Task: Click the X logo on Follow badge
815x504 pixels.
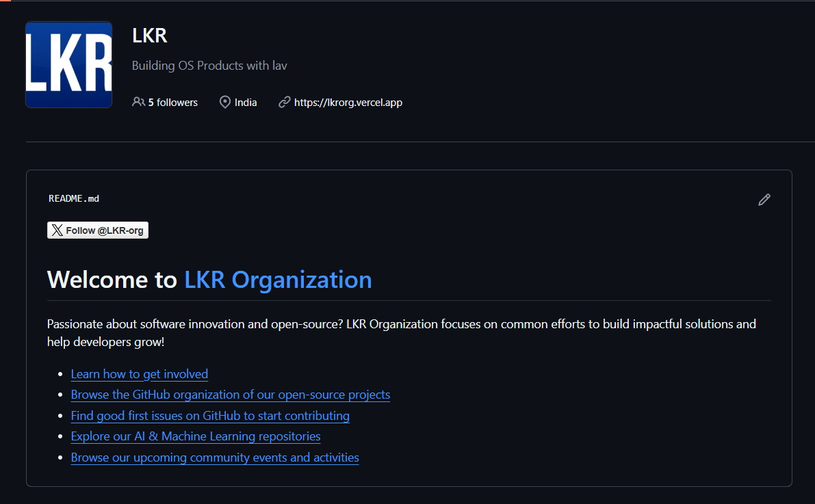Action: (x=57, y=230)
